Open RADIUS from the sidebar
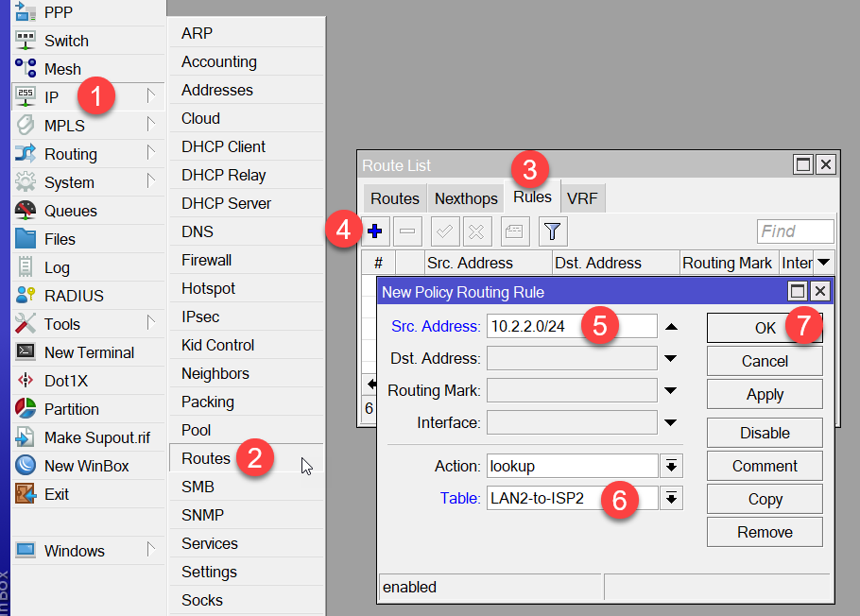The height and width of the screenshot is (616, 860). pyautogui.click(x=74, y=296)
